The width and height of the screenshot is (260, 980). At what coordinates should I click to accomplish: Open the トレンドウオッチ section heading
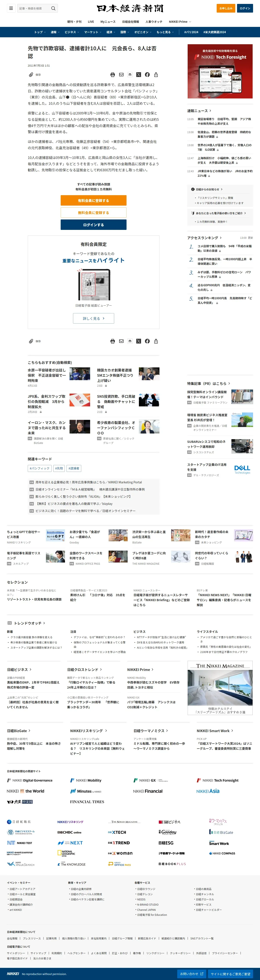pos(29,623)
